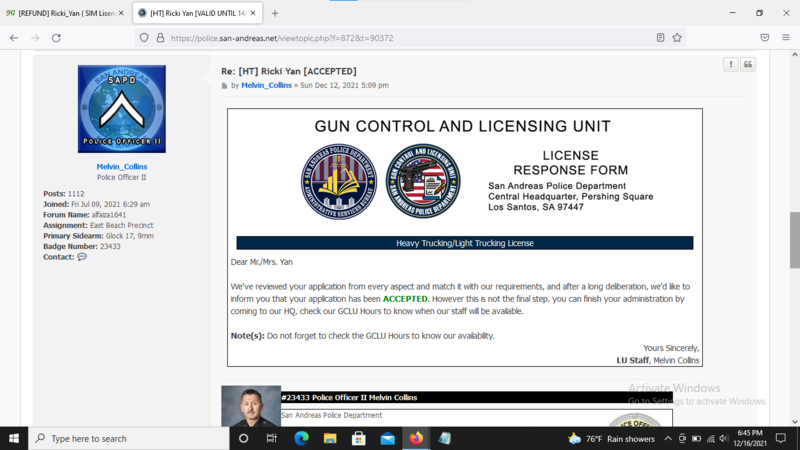This screenshot has width=800, height=450.
Task: Report this post exclamation button
Action: (731, 64)
